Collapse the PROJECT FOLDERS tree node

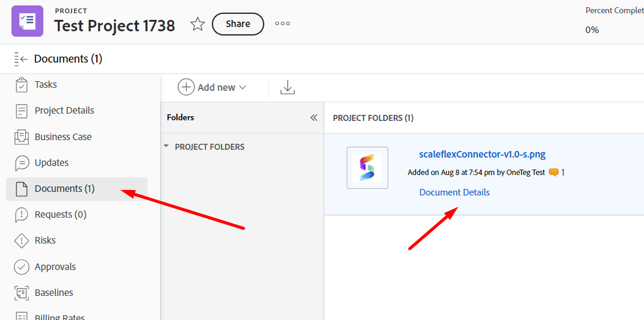166,147
